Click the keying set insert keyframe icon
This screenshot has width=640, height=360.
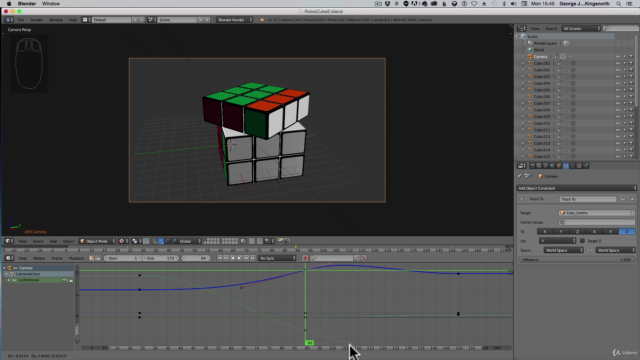click(x=357, y=258)
